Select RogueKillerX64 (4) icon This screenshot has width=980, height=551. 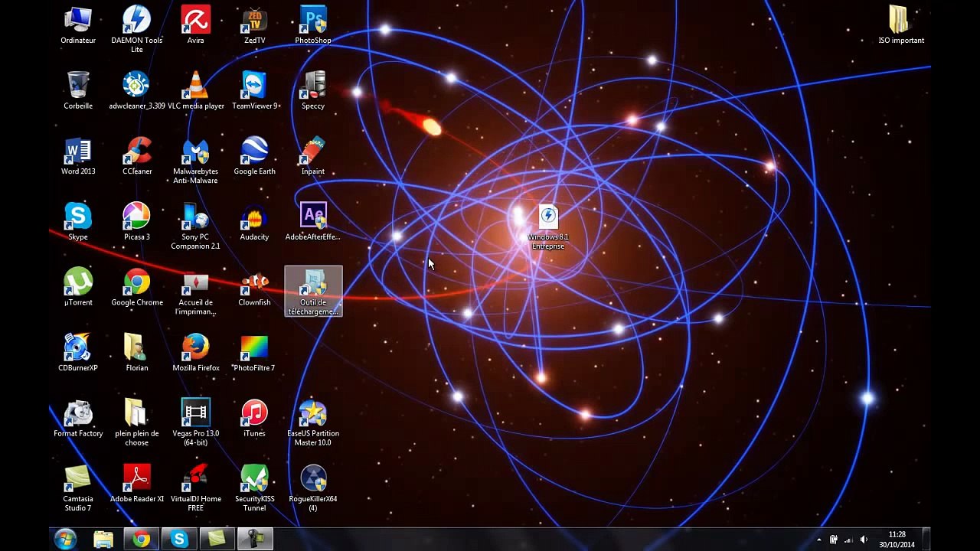[313, 488]
